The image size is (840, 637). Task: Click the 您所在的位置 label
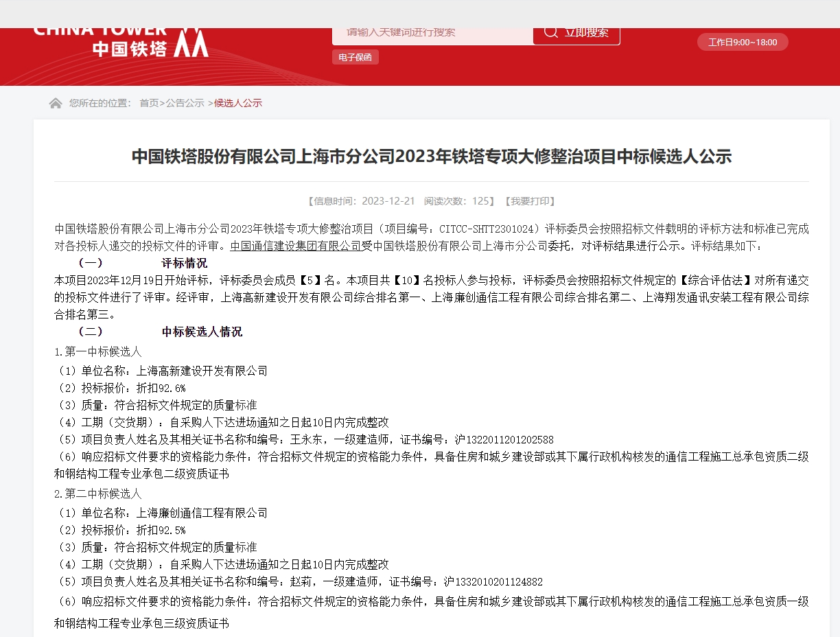[100, 103]
